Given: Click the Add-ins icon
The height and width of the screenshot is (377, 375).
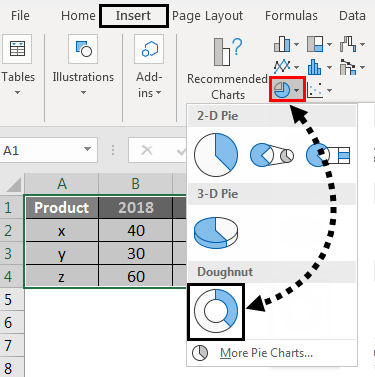Looking at the screenshot, I should (149, 49).
